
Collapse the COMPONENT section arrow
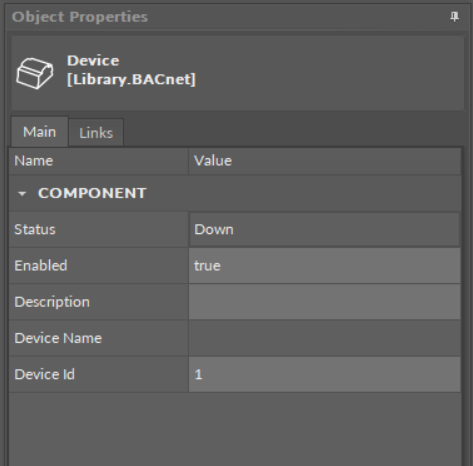click(x=22, y=194)
